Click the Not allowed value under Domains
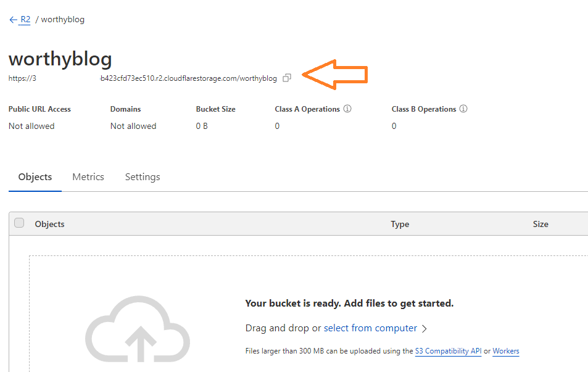Screen dimensions: 588x372 [133, 126]
